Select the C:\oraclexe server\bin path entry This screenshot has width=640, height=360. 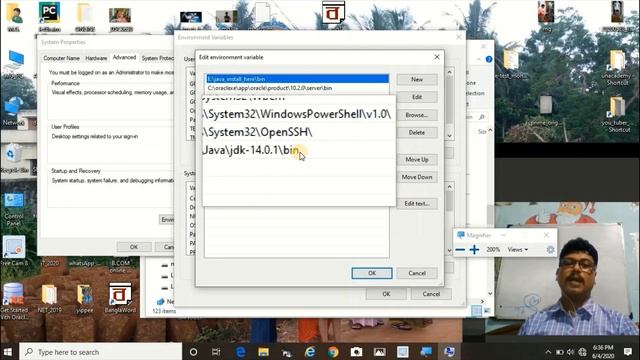[297, 88]
